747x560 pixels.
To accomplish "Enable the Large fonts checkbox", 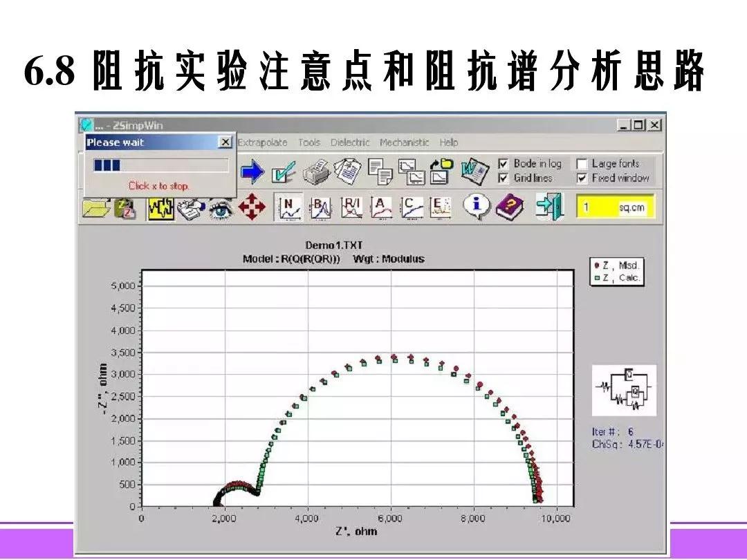I will [582, 164].
